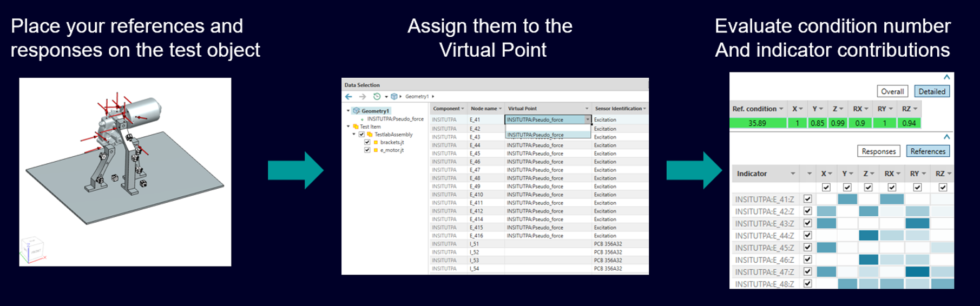This screenshot has width=980, height=306.
Task: Collapse the Test Item tree node
Action: tap(348, 127)
